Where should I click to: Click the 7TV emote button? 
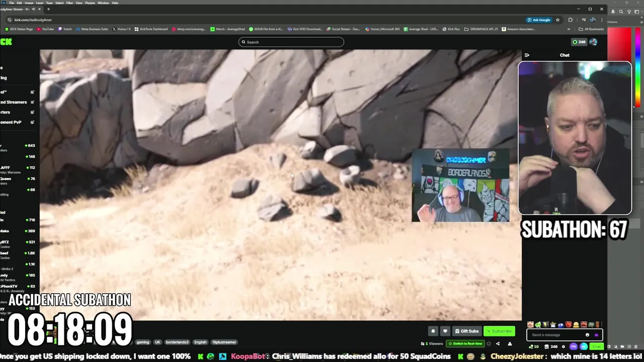pos(574,346)
